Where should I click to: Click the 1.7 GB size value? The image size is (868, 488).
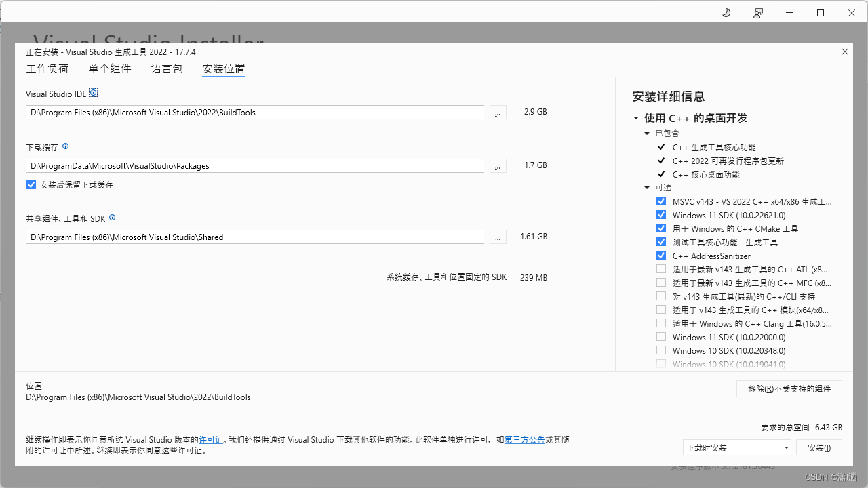pos(536,165)
